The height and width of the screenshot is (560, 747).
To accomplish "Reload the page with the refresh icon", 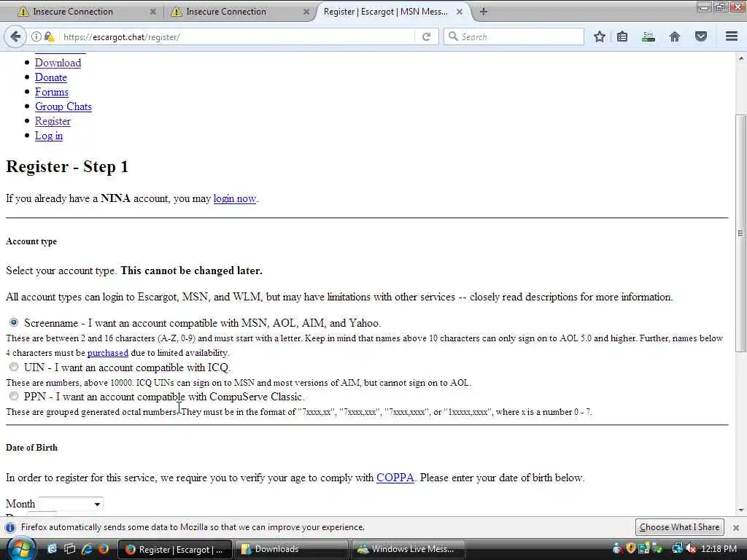I will pyautogui.click(x=426, y=36).
